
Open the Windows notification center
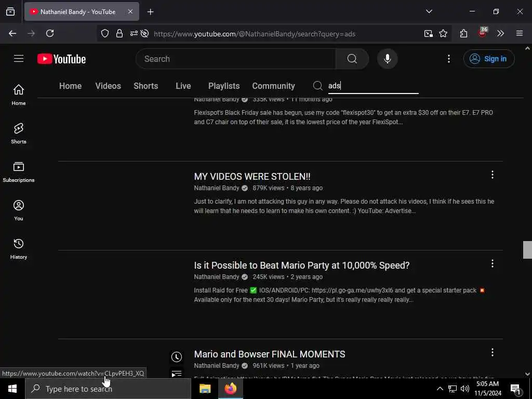pos(516,389)
